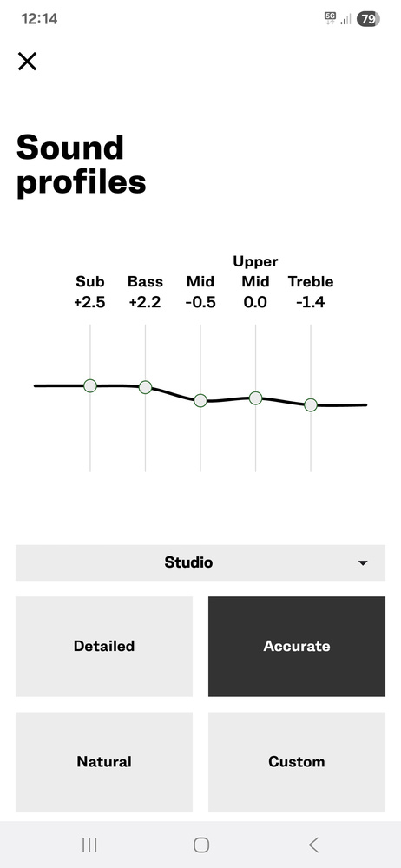Tap the Sub +2.5 value label

coord(89,302)
